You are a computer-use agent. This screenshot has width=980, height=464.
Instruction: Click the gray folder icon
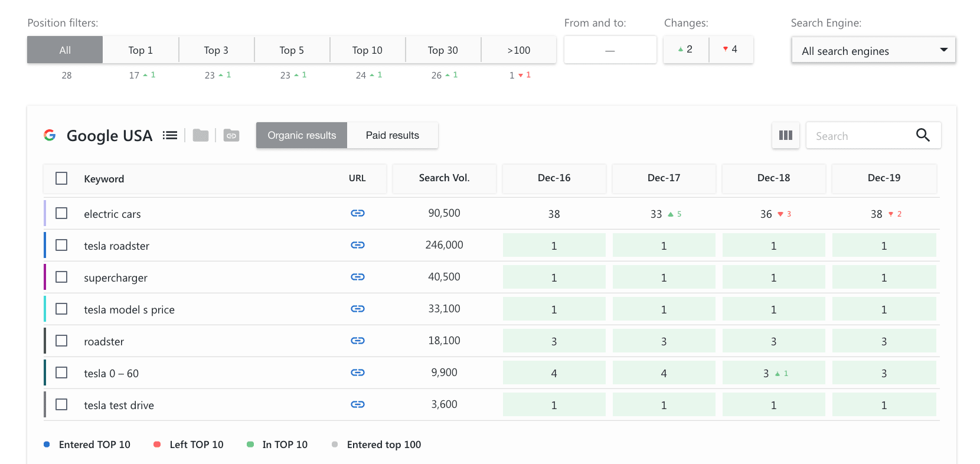(x=201, y=135)
